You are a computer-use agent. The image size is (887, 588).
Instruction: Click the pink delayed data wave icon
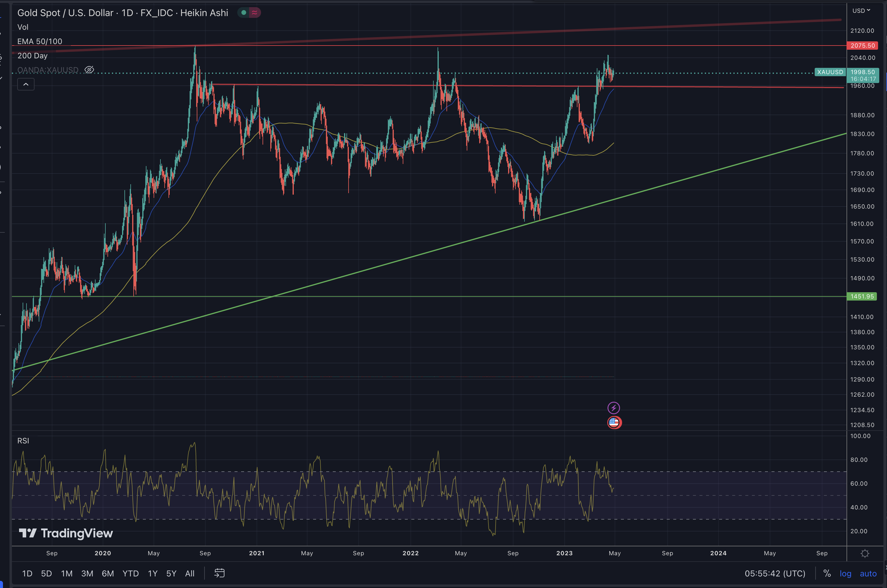[x=255, y=13]
